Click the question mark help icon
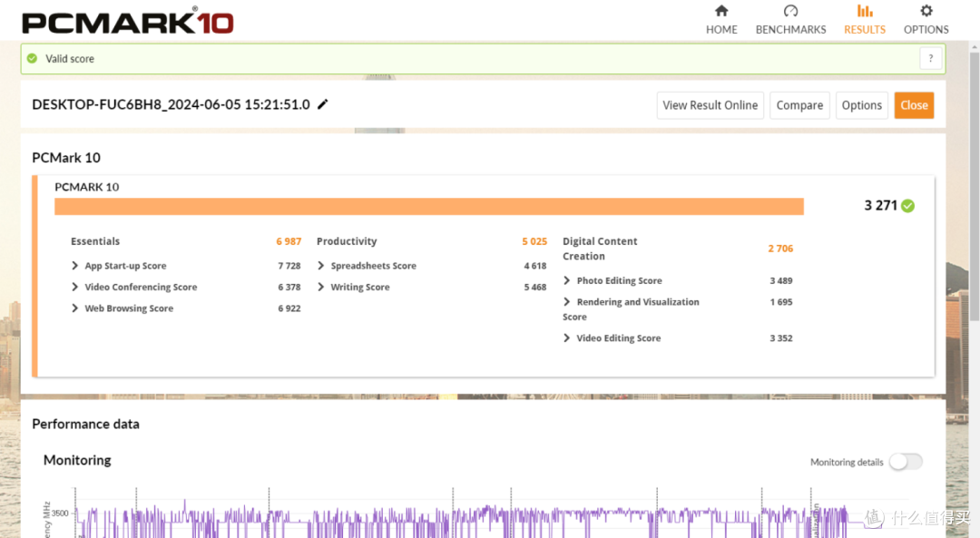 [x=931, y=58]
